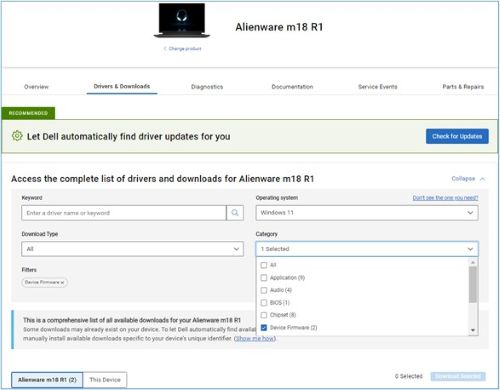
Task: Click the keyword search magnifier icon
Action: [x=235, y=213]
